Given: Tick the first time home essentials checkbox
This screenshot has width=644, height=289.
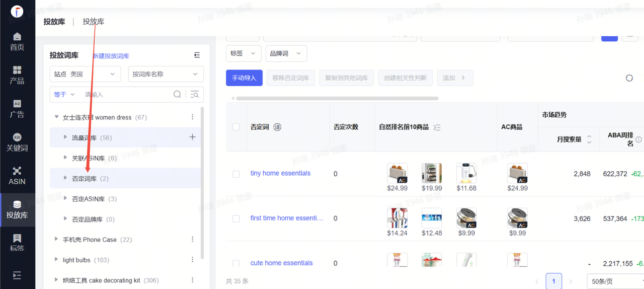Looking at the screenshot, I should pyautogui.click(x=236, y=219).
